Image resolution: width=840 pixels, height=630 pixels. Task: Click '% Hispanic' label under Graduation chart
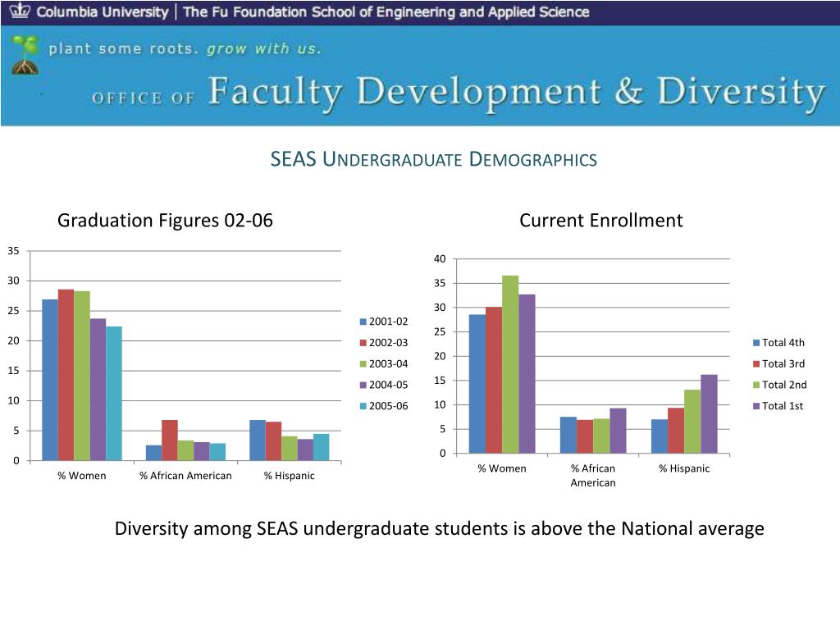pyautogui.click(x=290, y=476)
